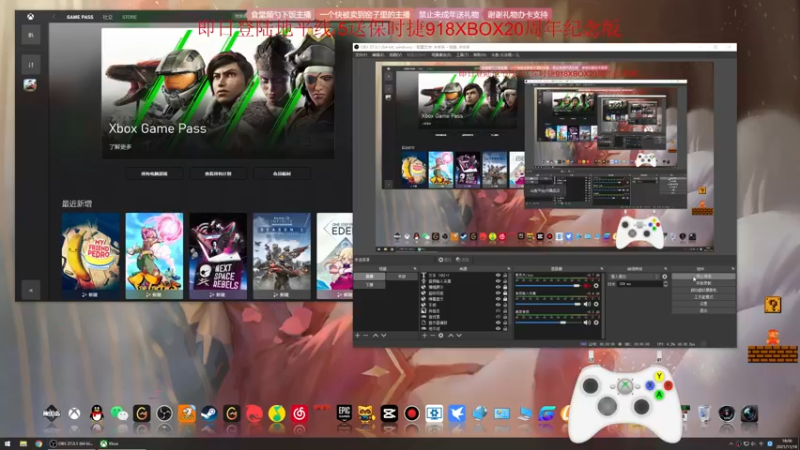Image resolution: width=800 pixels, height=450 pixels.
Task: Open settings gear for the muted Mic/Aux track
Action: tap(596, 286)
